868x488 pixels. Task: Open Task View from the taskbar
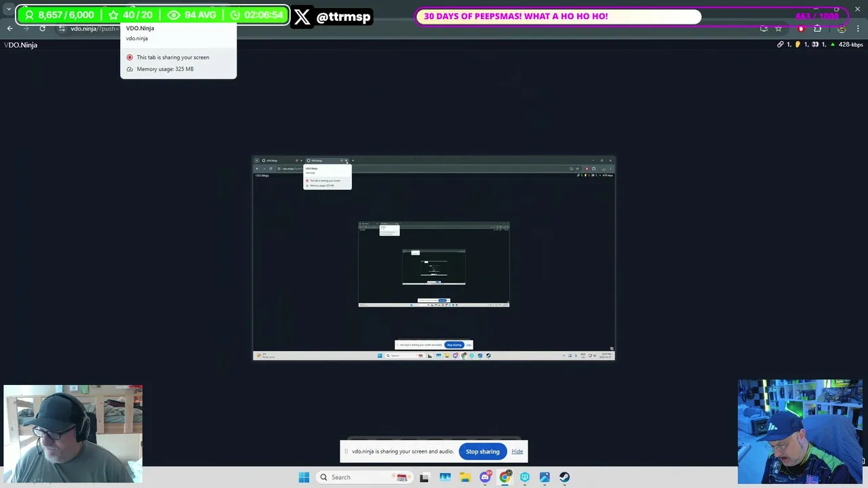pyautogui.click(x=425, y=477)
